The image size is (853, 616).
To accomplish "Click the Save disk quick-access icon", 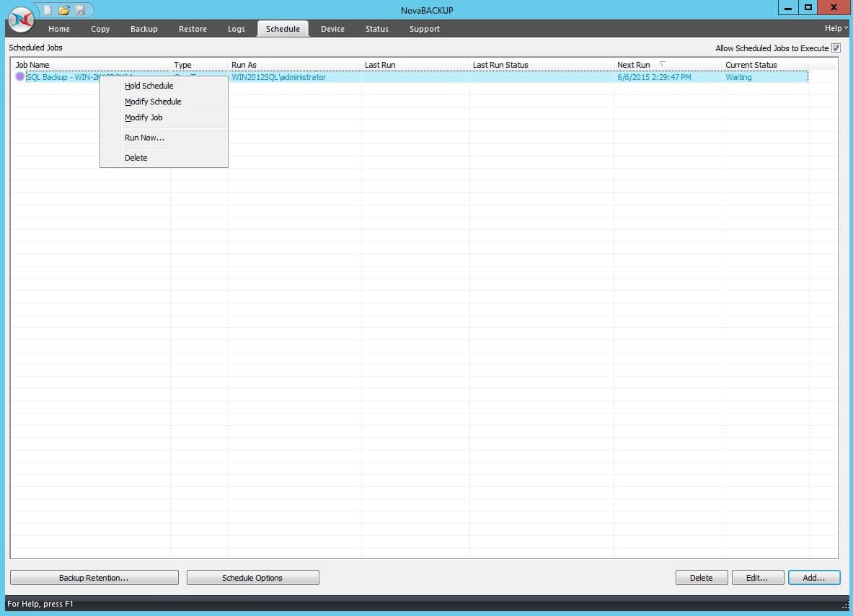I will click(x=81, y=10).
